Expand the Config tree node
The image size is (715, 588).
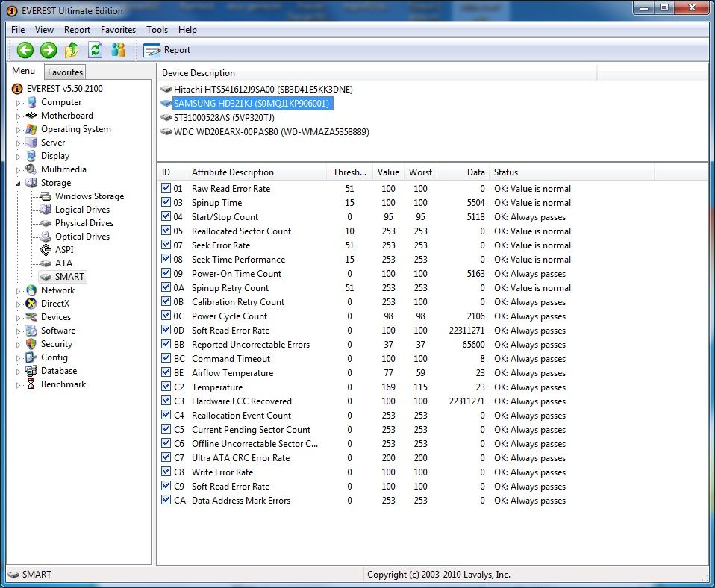point(18,358)
